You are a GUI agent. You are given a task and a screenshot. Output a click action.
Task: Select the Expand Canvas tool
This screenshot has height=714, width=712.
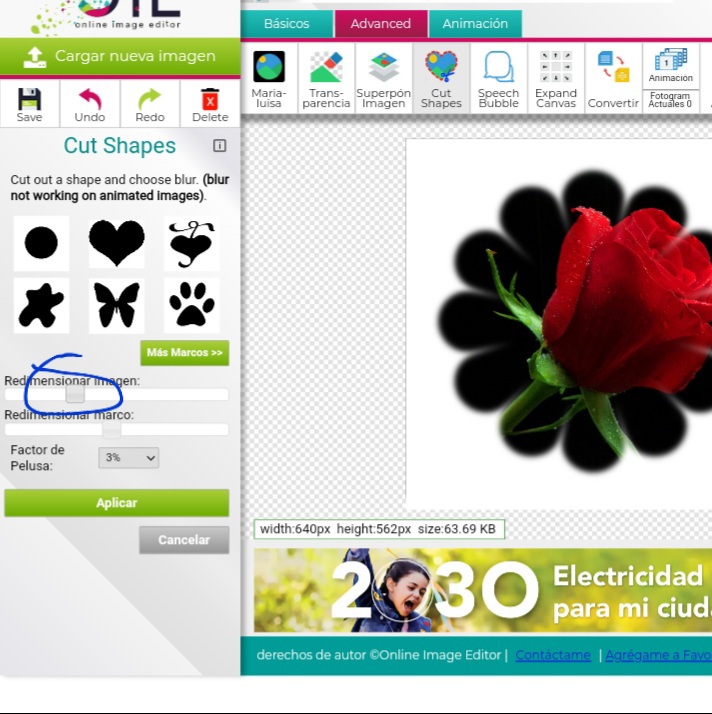[x=556, y=78]
